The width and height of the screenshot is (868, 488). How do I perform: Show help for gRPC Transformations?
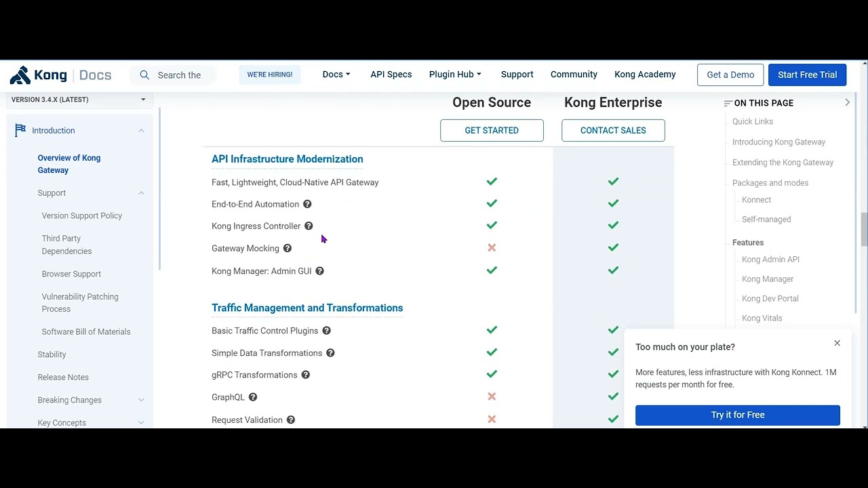click(x=306, y=375)
